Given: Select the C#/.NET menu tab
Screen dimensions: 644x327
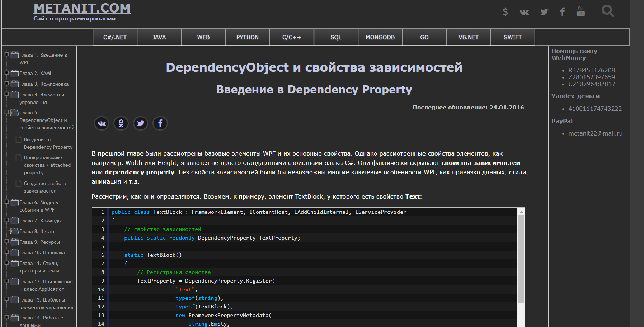Looking at the screenshot, I should point(115,37).
